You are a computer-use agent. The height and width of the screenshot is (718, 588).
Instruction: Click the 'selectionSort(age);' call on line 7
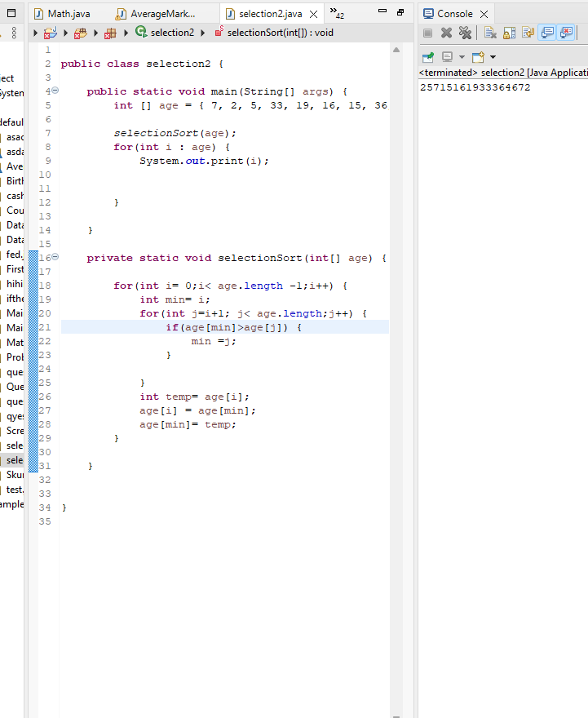(x=175, y=133)
